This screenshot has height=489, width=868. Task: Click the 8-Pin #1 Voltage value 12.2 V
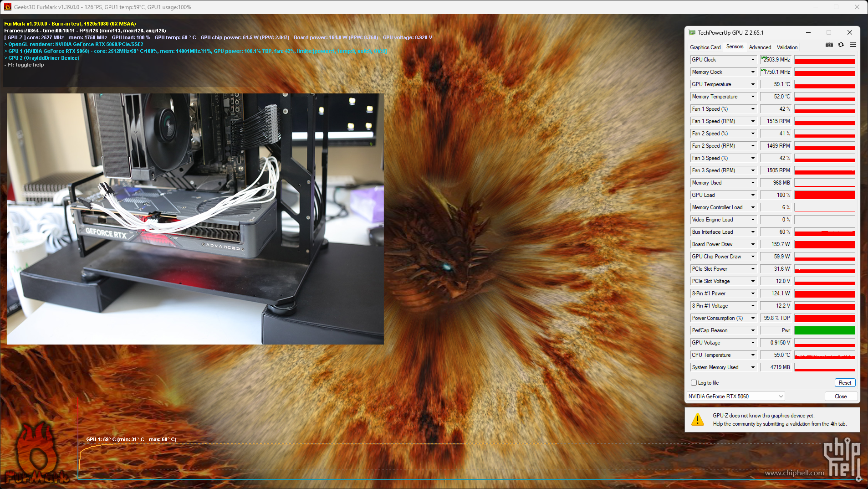tap(776, 306)
